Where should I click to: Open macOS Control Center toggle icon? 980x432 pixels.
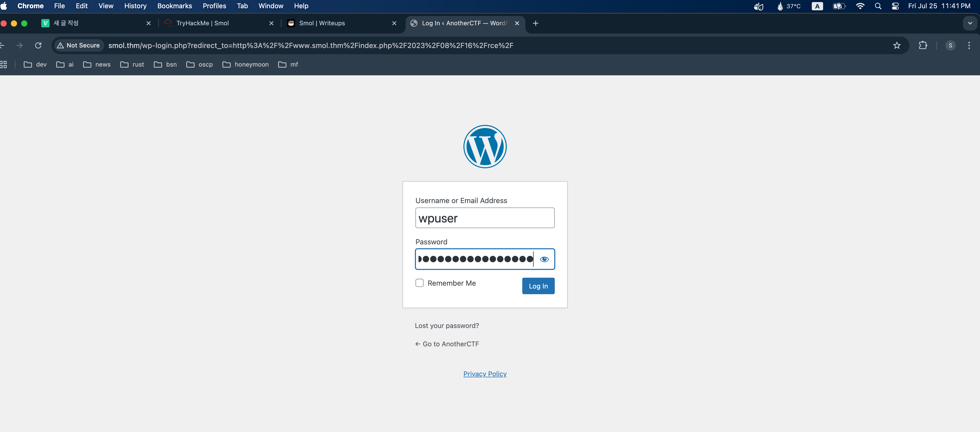895,6
